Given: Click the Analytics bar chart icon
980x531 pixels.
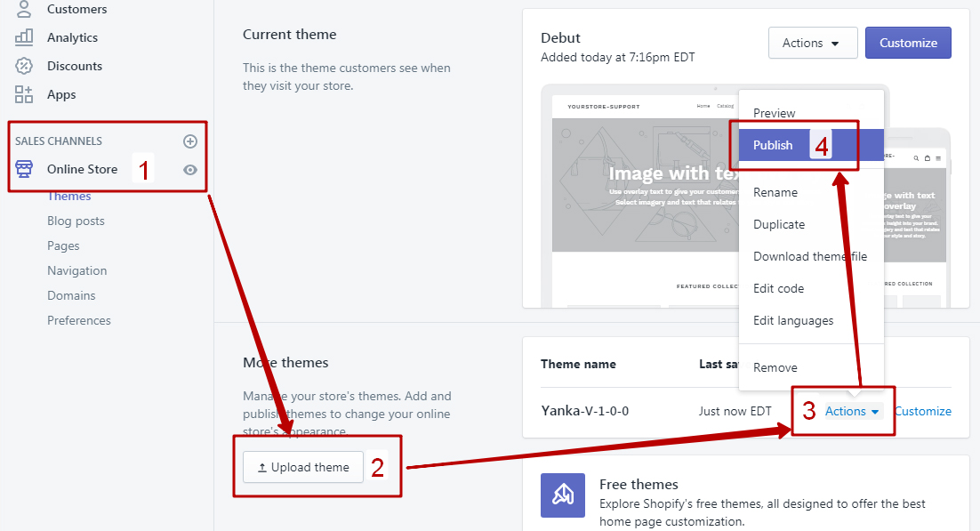Looking at the screenshot, I should coord(24,37).
